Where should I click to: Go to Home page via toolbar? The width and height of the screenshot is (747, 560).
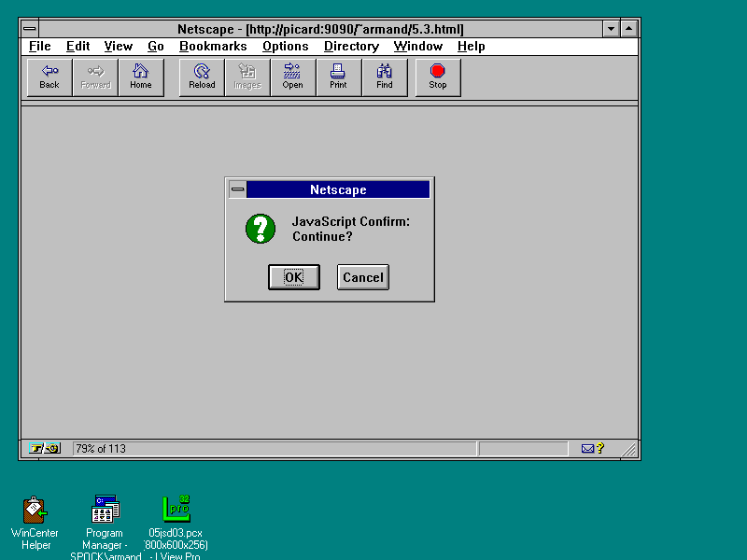tap(141, 77)
